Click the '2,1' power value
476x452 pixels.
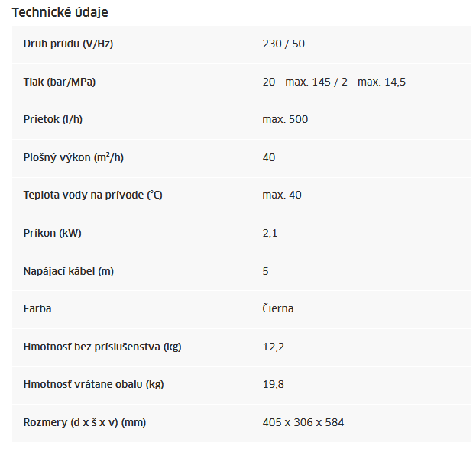pyautogui.click(x=270, y=234)
